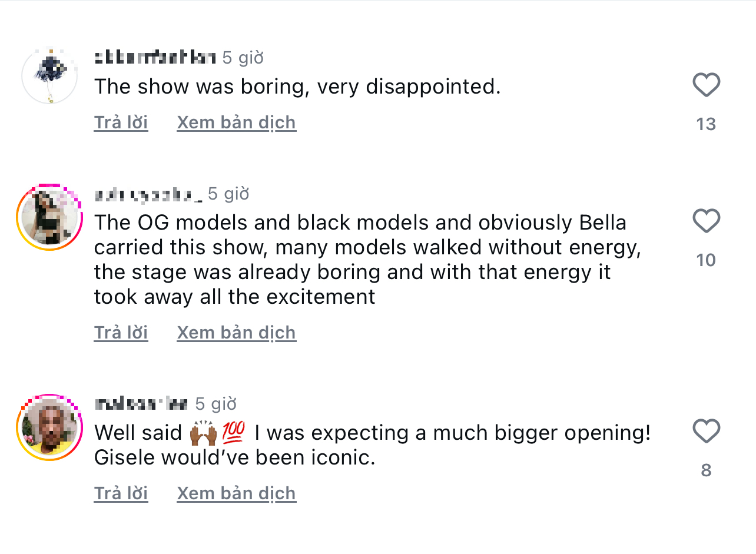View the 13 likes count
Image resolution: width=756 pixels, height=554 pixels.
tap(706, 124)
